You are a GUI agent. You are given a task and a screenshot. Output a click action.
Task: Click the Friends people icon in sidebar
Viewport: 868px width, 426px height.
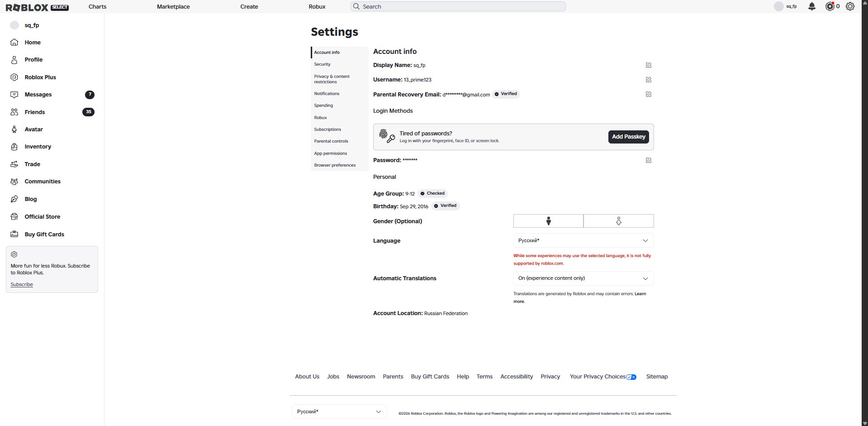pos(14,112)
